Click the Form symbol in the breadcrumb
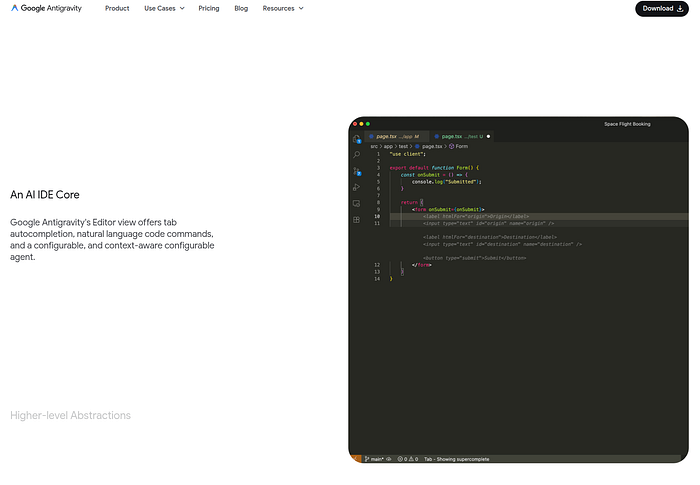The width and height of the screenshot is (700, 485). [x=461, y=146]
